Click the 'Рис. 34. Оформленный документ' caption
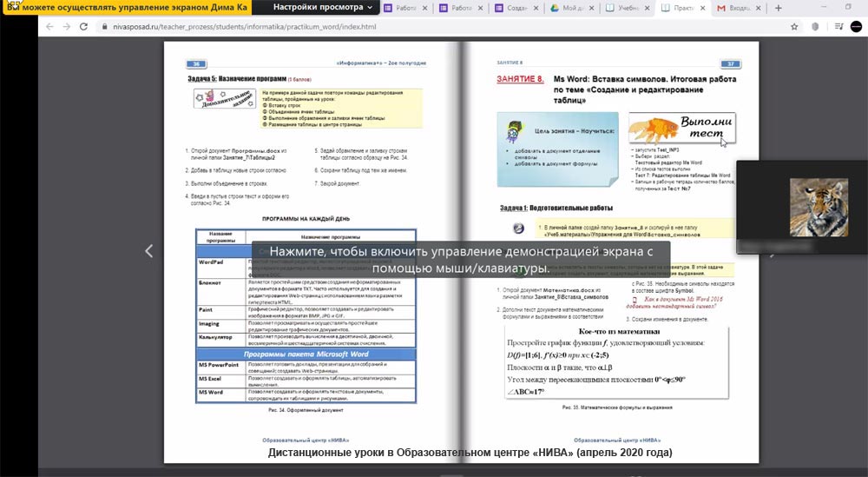Viewport: 868px width, 477px height. pos(306,410)
